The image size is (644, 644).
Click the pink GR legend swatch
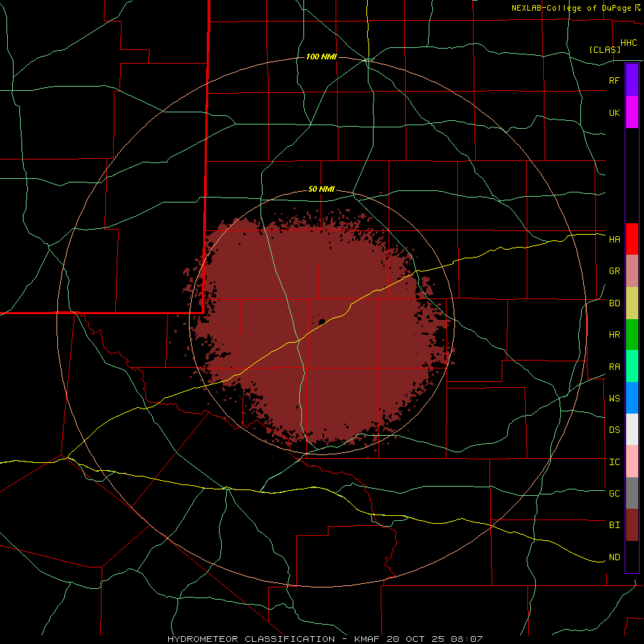point(632,271)
